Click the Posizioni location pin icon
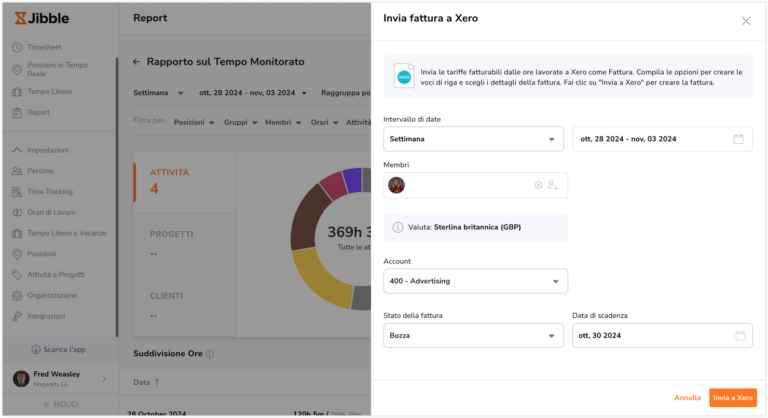 (17, 254)
